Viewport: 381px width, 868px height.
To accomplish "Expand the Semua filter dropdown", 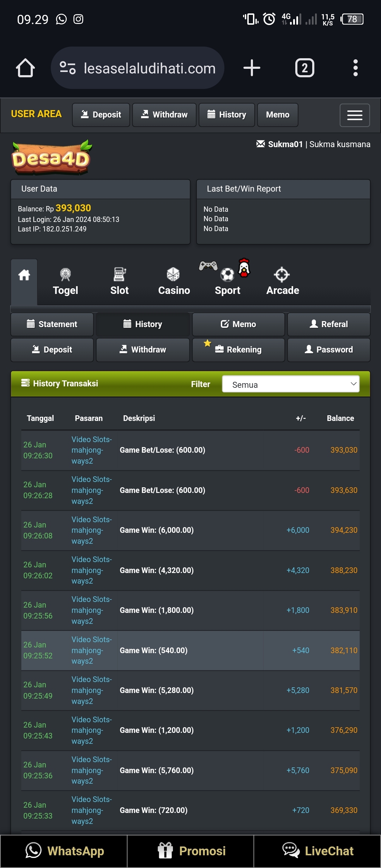I will 291,384.
